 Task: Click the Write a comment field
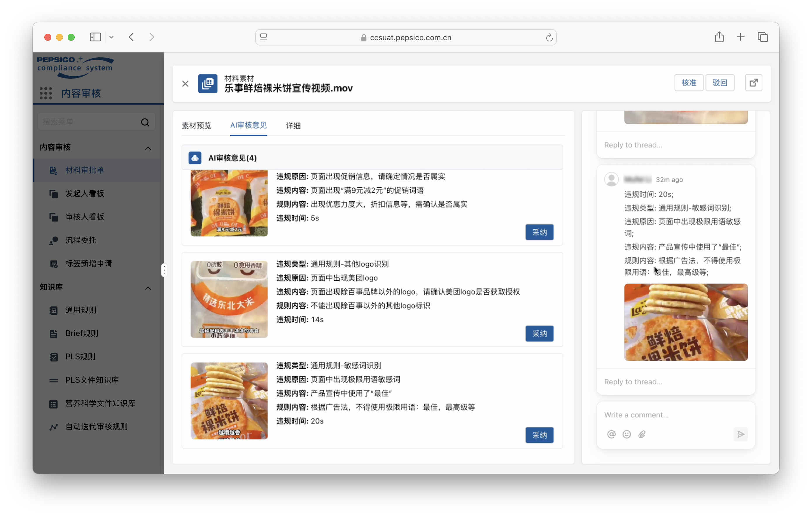coord(675,414)
